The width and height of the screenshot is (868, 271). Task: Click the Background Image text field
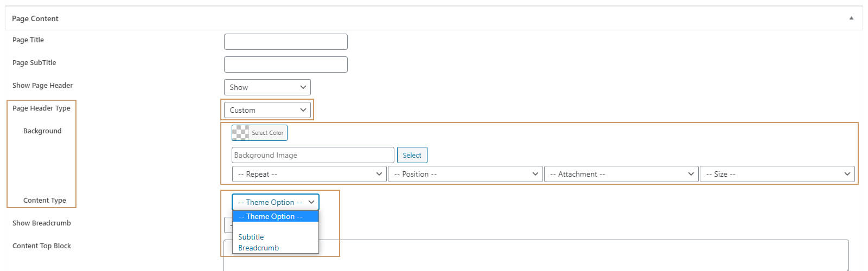click(x=312, y=155)
